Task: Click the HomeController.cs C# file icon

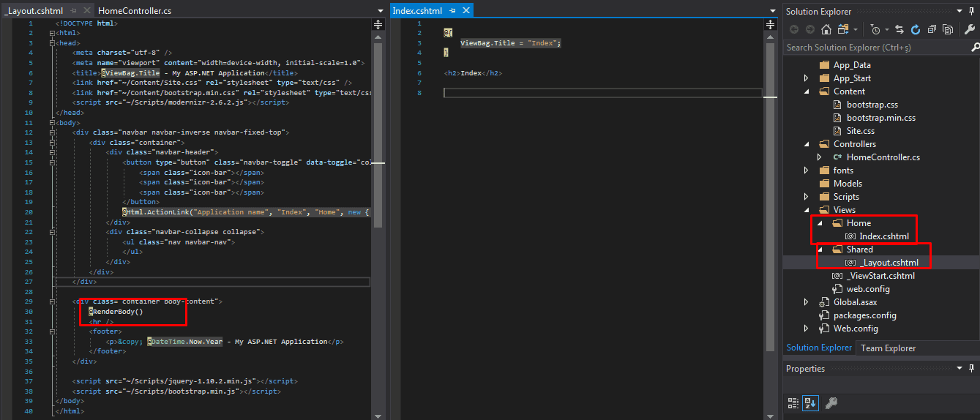Action: click(x=837, y=157)
